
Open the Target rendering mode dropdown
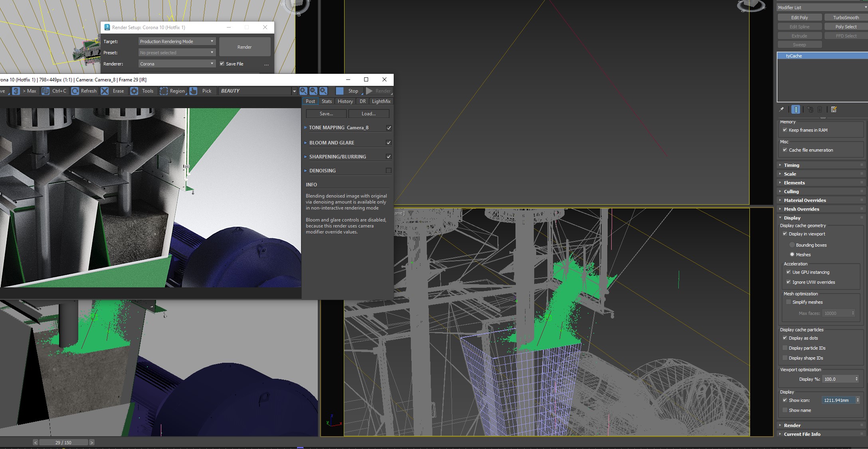(177, 42)
